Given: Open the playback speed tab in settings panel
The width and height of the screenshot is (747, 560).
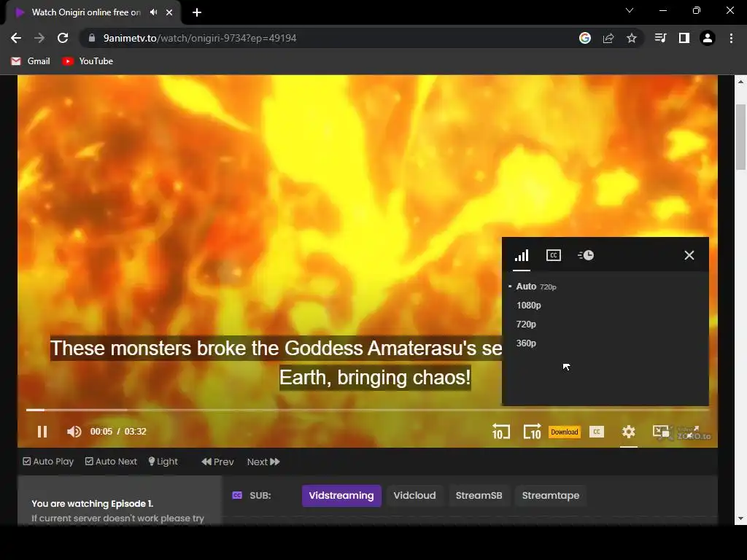Looking at the screenshot, I should point(586,256).
